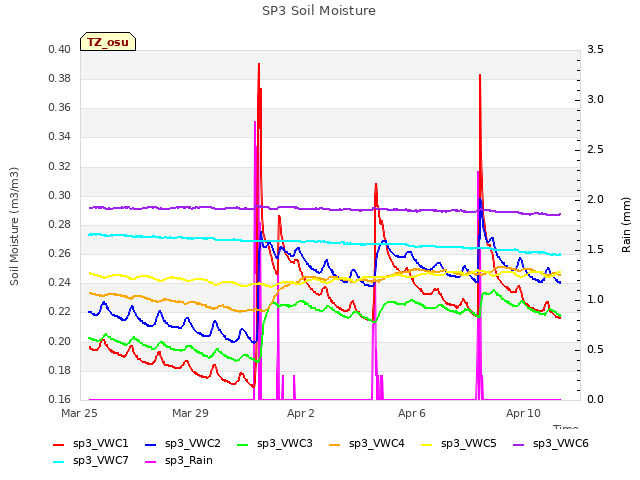Click the 0.38 soil moisture tick label
Image resolution: width=640 pixels, height=480 pixels.
click(60, 79)
